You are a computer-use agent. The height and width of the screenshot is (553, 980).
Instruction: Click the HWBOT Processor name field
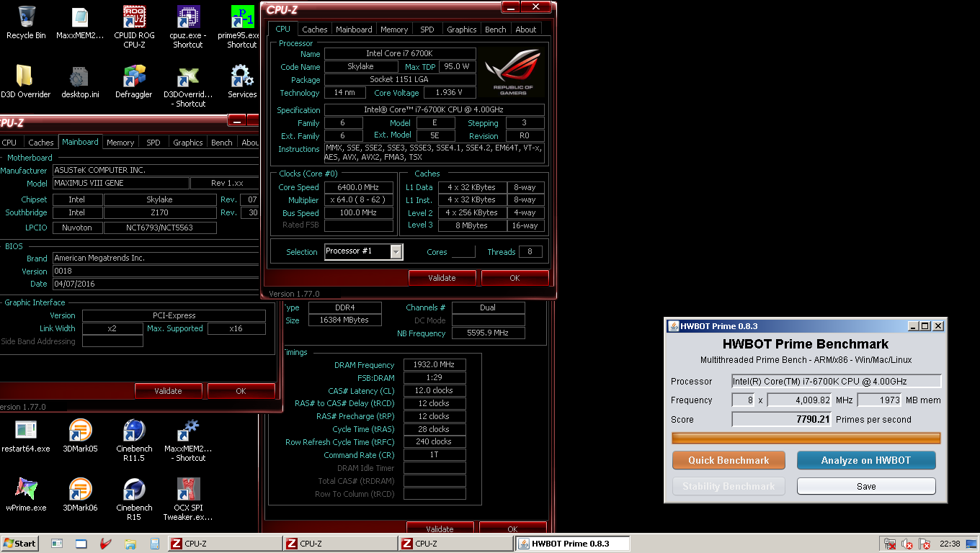tap(837, 381)
